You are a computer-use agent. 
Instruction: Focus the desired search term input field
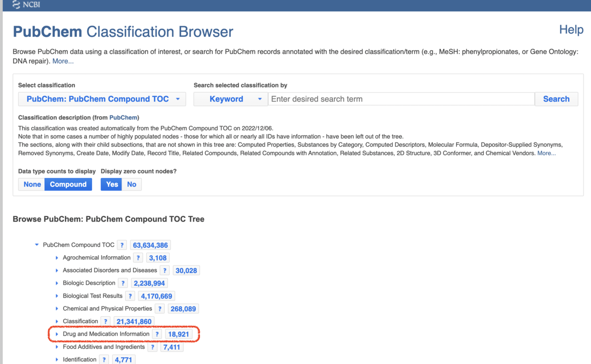(x=401, y=99)
